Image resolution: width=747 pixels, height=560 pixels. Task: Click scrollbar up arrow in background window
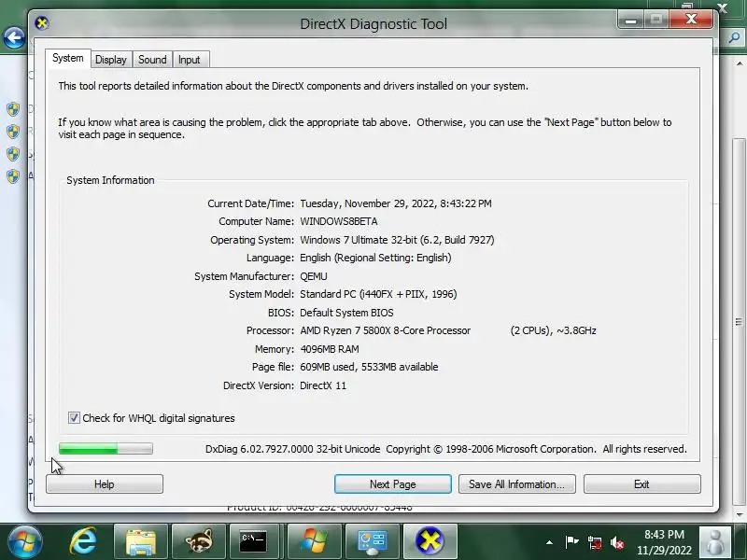pos(740,63)
